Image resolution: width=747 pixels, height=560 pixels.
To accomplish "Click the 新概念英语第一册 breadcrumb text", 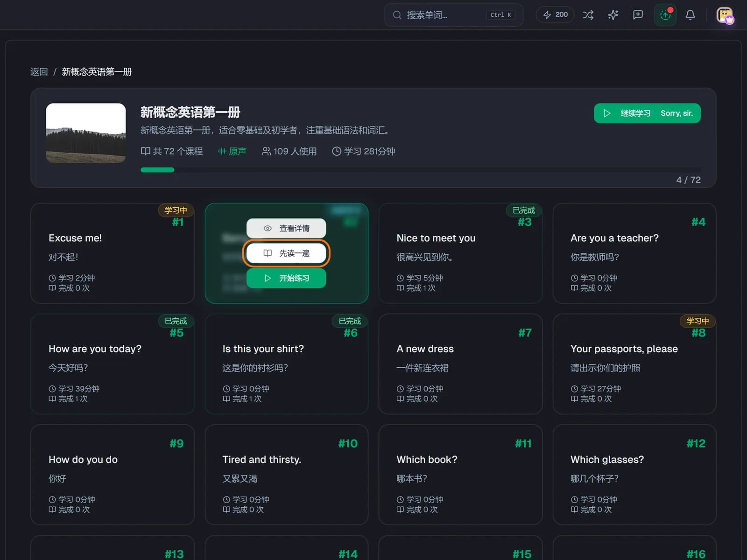I will (97, 71).
